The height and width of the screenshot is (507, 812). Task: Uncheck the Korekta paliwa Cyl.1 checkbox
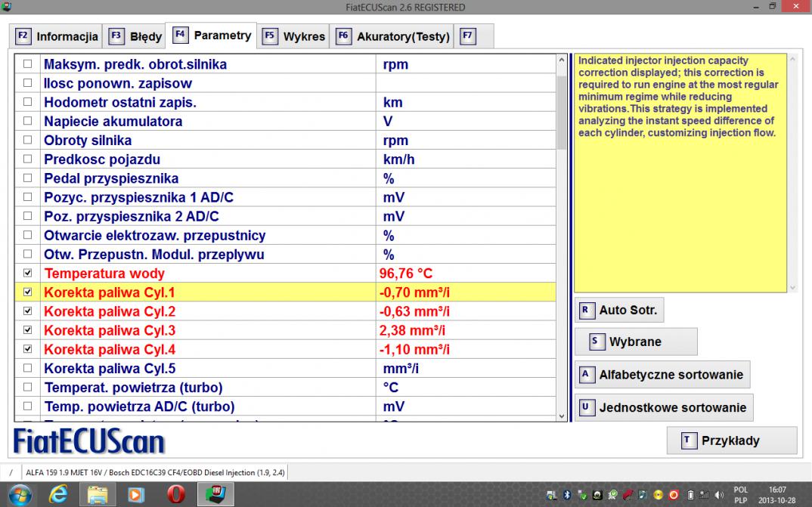(27, 292)
